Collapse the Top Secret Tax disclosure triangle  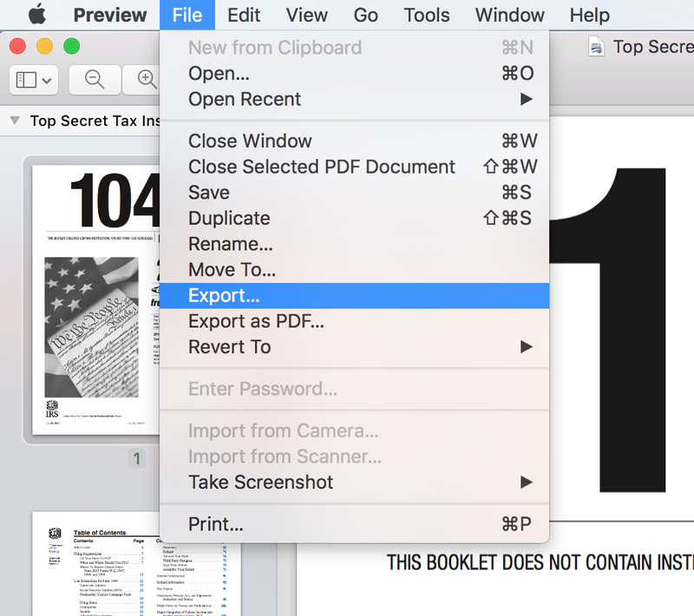tap(15, 121)
